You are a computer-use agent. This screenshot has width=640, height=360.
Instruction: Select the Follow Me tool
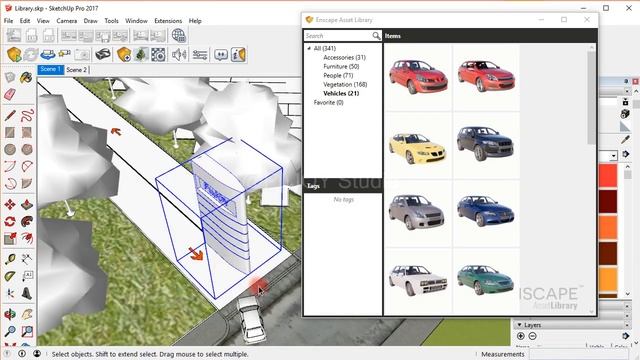click(x=27, y=222)
